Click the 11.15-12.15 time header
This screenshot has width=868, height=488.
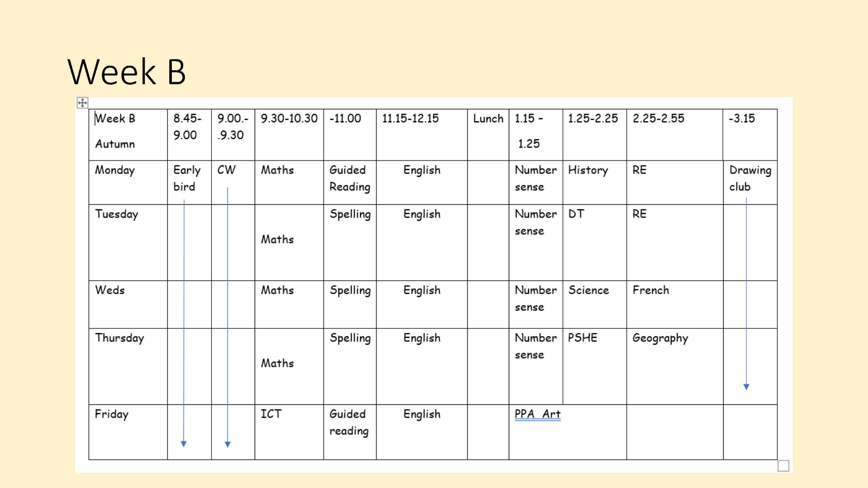(410, 119)
